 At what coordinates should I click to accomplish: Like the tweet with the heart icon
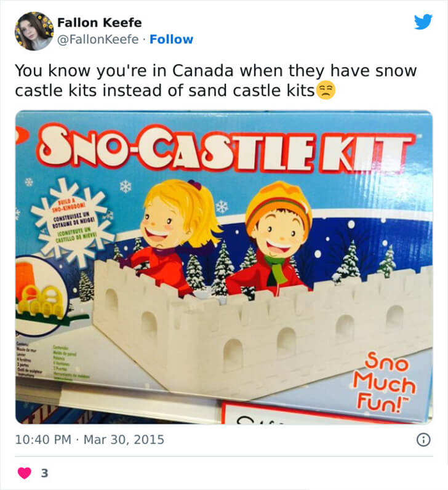point(25,473)
